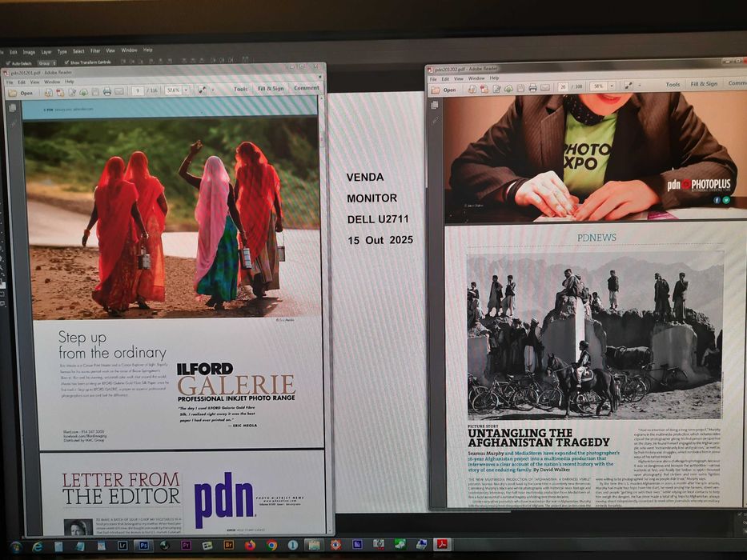Click page number field showing 9
747x560 pixels.
click(138, 90)
